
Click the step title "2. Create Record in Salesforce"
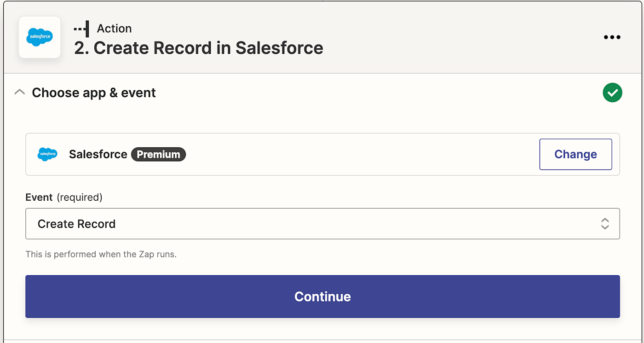[x=199, y=48]
